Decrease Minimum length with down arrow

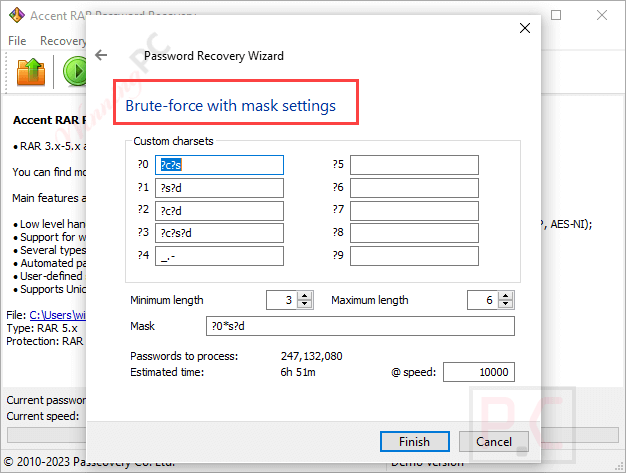click(305, 304)
